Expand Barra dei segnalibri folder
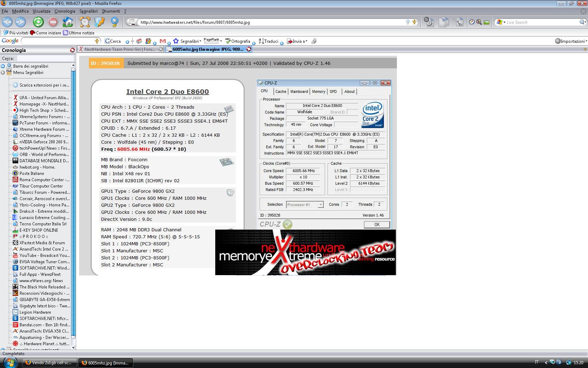The height and width of the screenshot is (368, 588). click(x=3, y=66)
